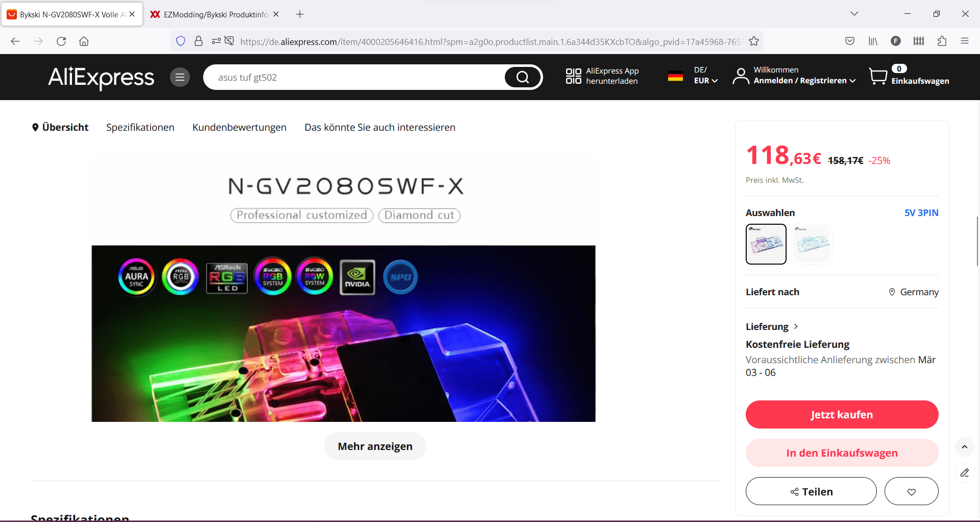Open the AliExpress categories hamburger menu

[x=180, y=77]
